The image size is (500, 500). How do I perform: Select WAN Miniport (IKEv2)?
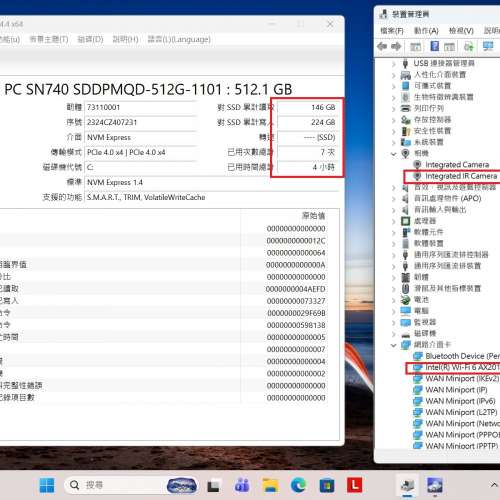point(462,379)
